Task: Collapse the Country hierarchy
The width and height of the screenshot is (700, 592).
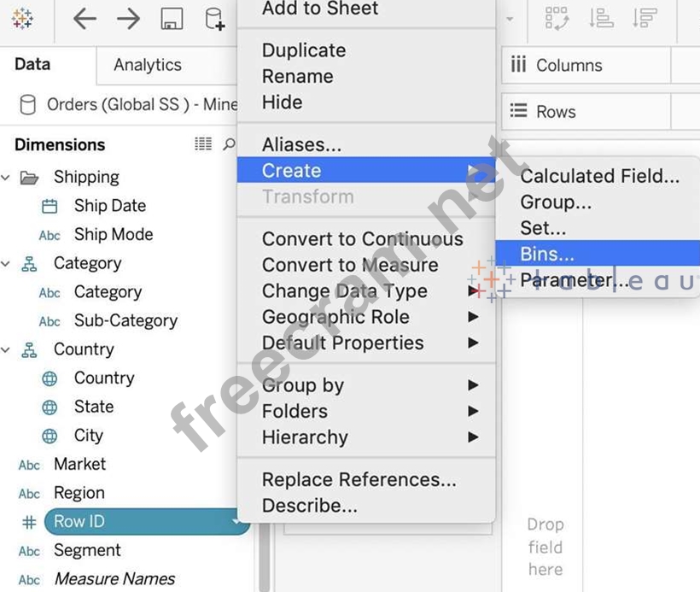Action: pos(6,350)
